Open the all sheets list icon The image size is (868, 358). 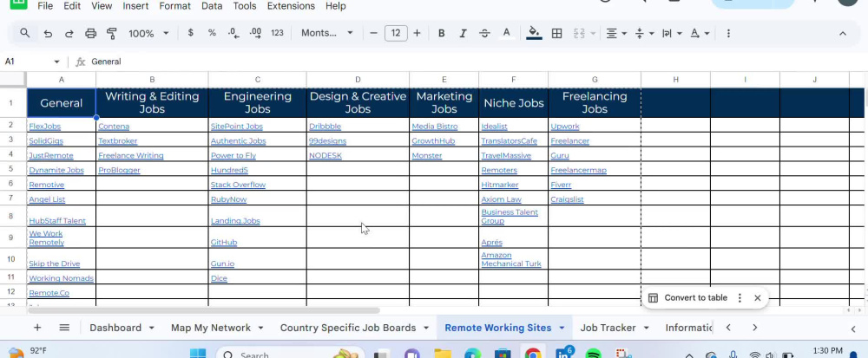pyautogui.click(x=64, y=328)
